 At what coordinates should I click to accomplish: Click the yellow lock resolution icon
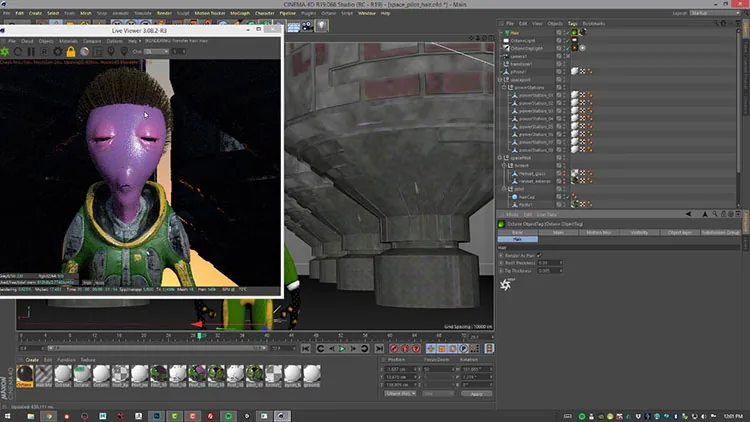[71, 52]
